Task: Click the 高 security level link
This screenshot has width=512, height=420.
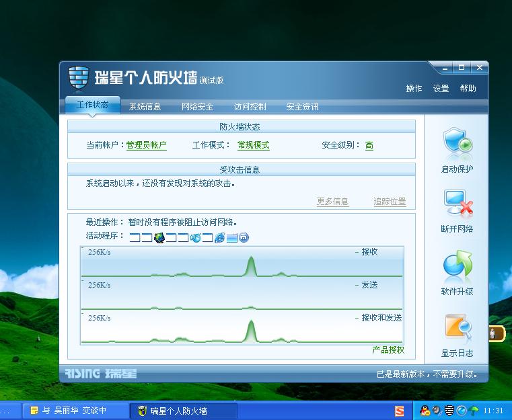Action: [369, 145]
